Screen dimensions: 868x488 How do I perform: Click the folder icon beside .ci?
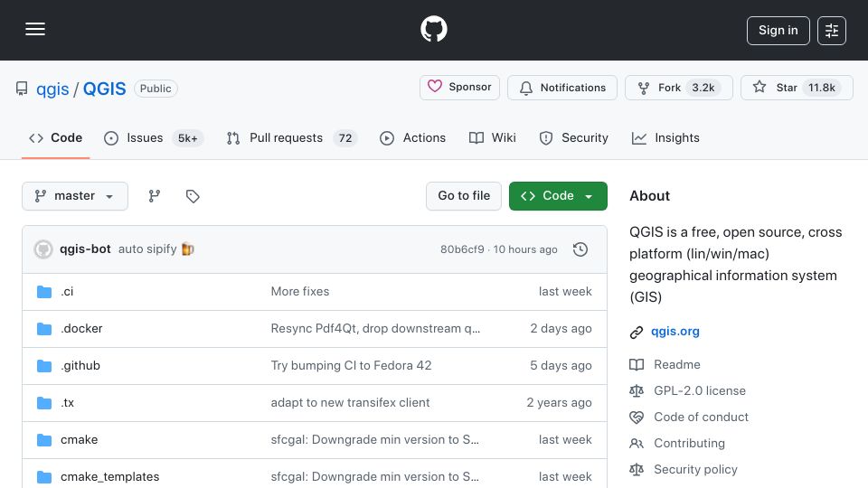(x=44, y=292)
